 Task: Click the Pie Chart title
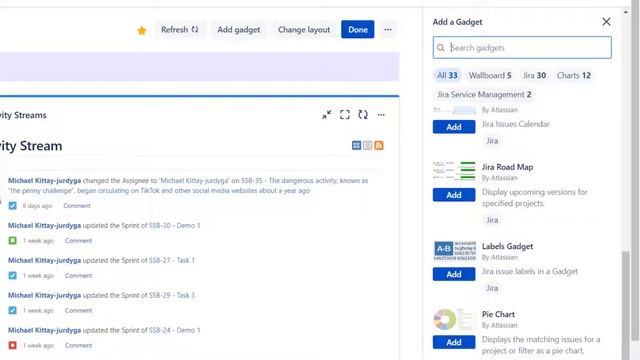click(498, 314)
